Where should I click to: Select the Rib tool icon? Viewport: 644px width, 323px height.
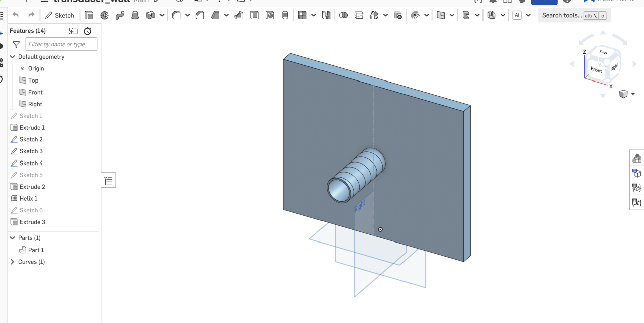tap(239, 15)
